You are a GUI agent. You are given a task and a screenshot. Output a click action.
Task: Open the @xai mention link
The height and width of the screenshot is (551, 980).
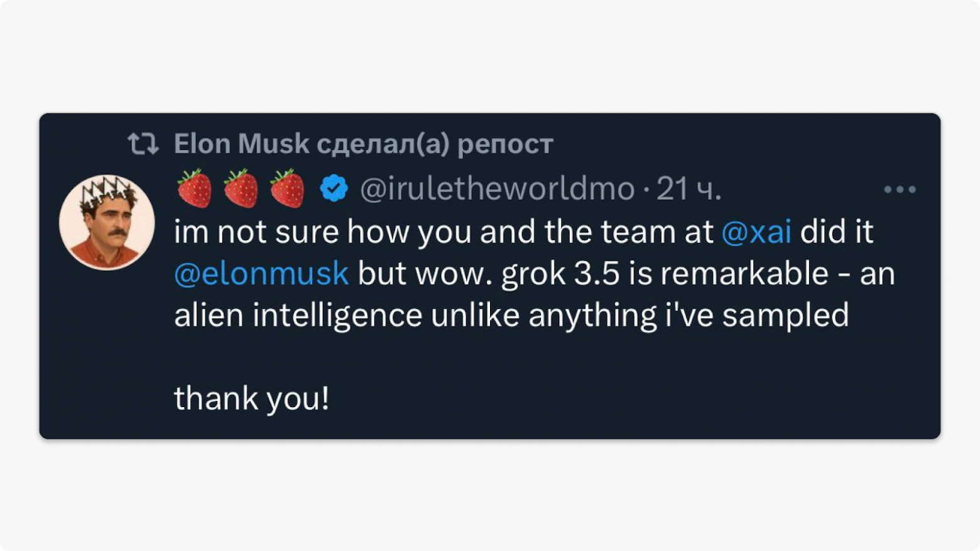coord(758,231)
